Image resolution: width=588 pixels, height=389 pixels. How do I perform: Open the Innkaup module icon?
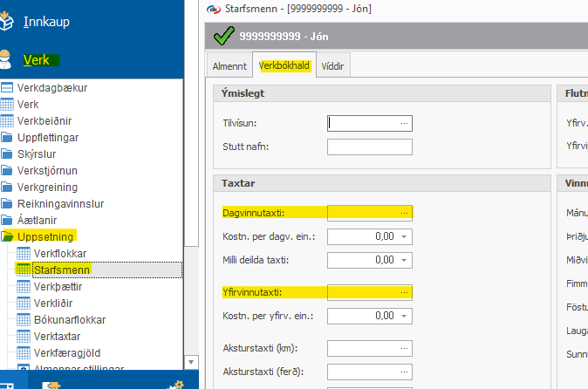coord(7,21)
